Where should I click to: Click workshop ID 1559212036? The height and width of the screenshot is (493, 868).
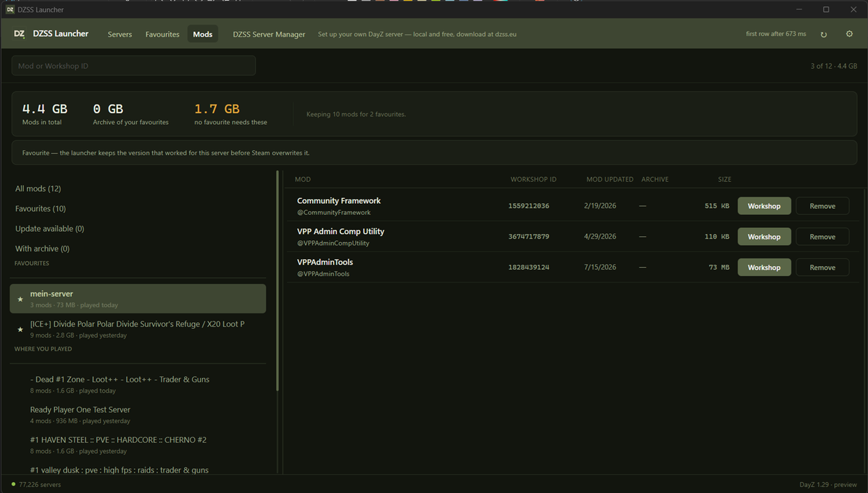(x=529, y=206)
